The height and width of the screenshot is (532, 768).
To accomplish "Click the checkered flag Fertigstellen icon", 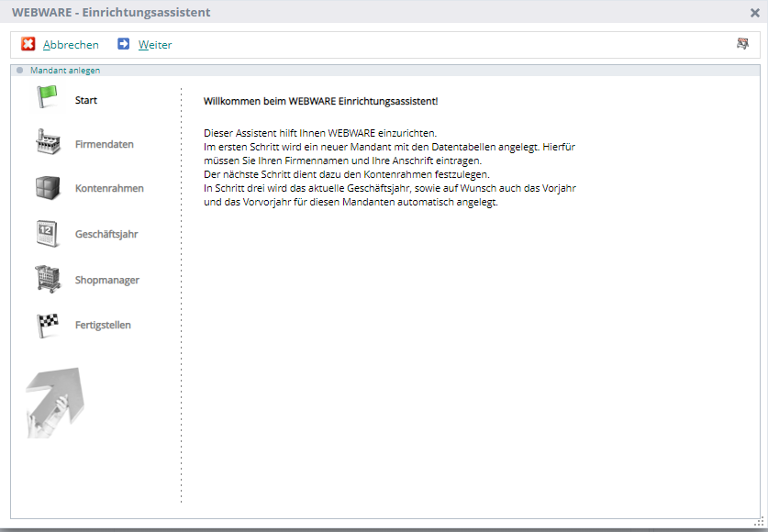I will coord(47,325).
